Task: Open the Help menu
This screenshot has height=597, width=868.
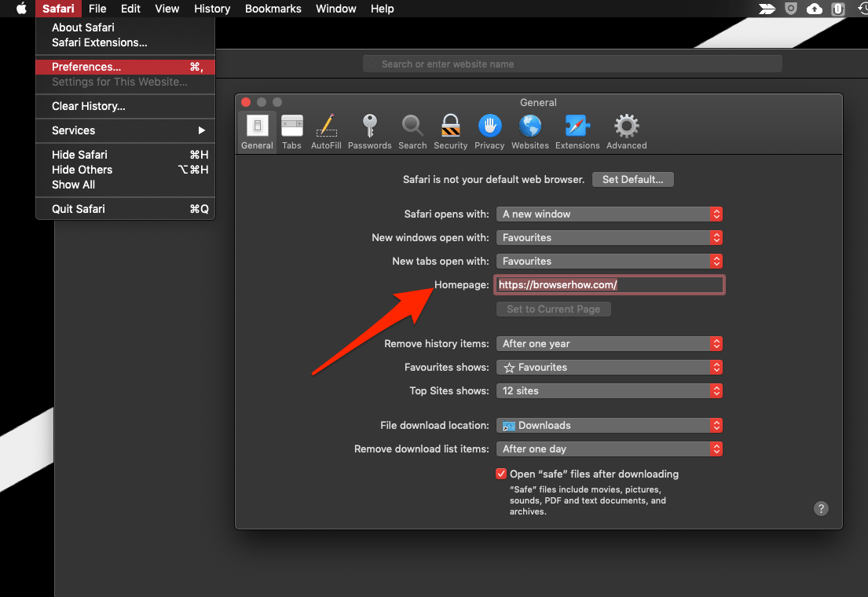Action: pos(382,9)
